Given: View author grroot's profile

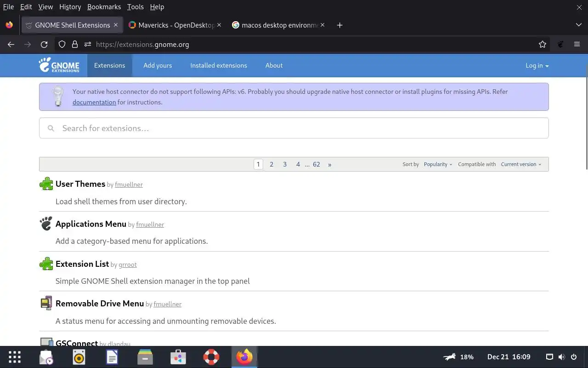Looking at the screenshot, I should tap(128, 264).
